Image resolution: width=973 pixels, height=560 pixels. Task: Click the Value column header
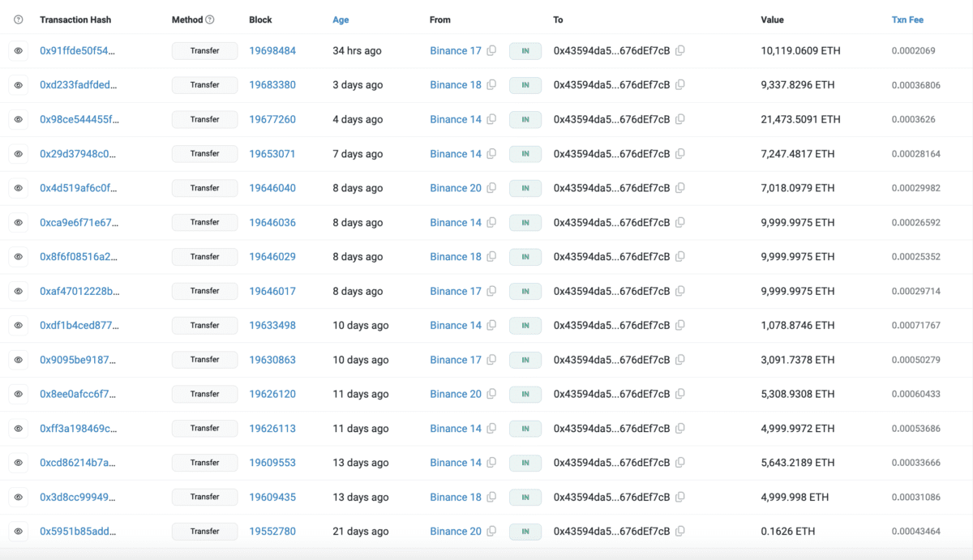click(772, 19)
